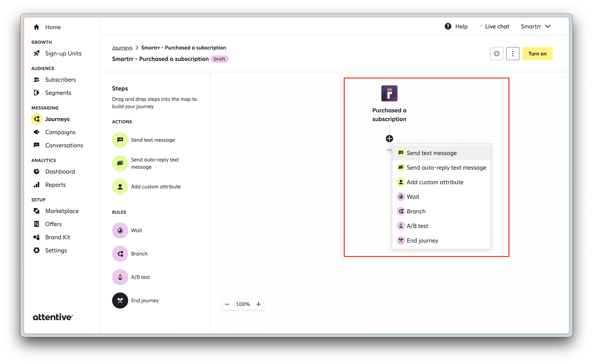Click the Home house icon in sidebar
Screen dimensions: 593x364
37,27
